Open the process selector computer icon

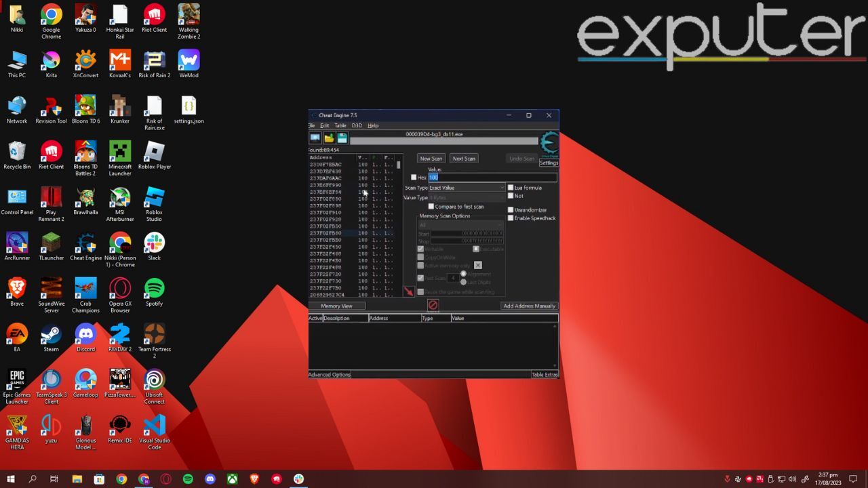coord(315,138)
